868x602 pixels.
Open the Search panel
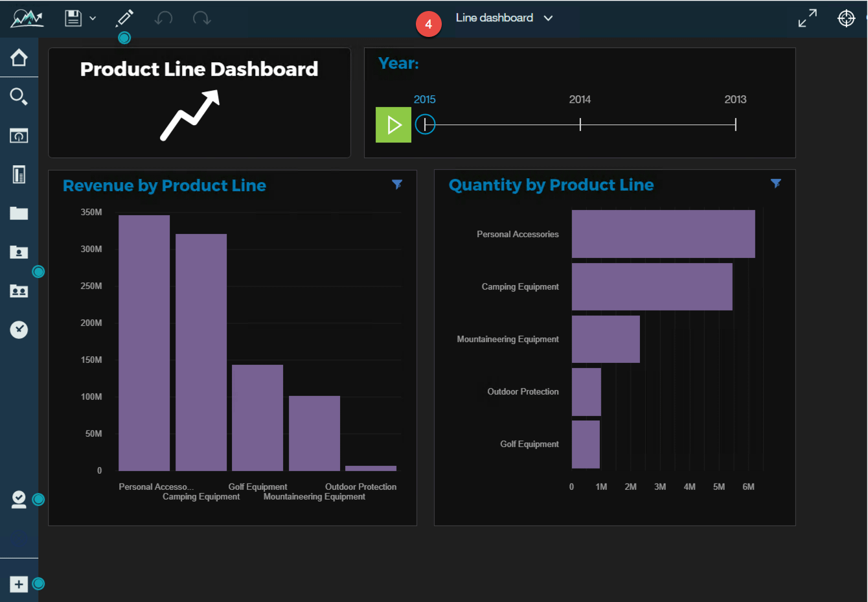click(x=19, y=96)
